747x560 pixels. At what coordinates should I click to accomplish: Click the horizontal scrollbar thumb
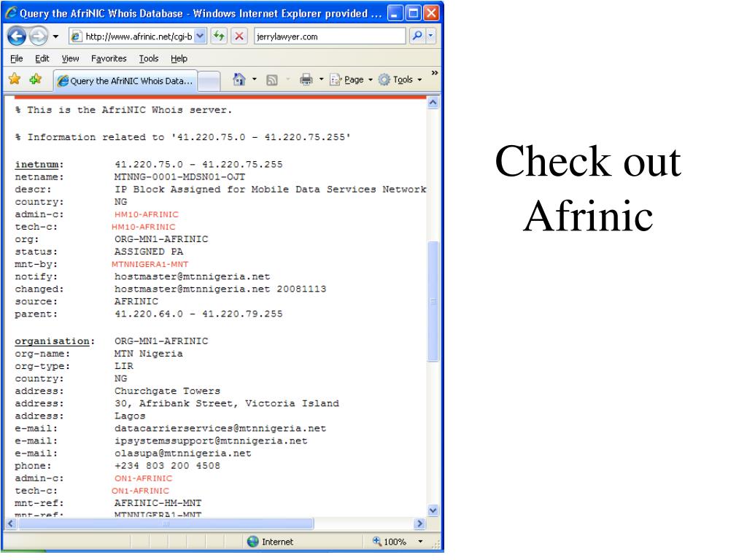[x=166, y=524]
